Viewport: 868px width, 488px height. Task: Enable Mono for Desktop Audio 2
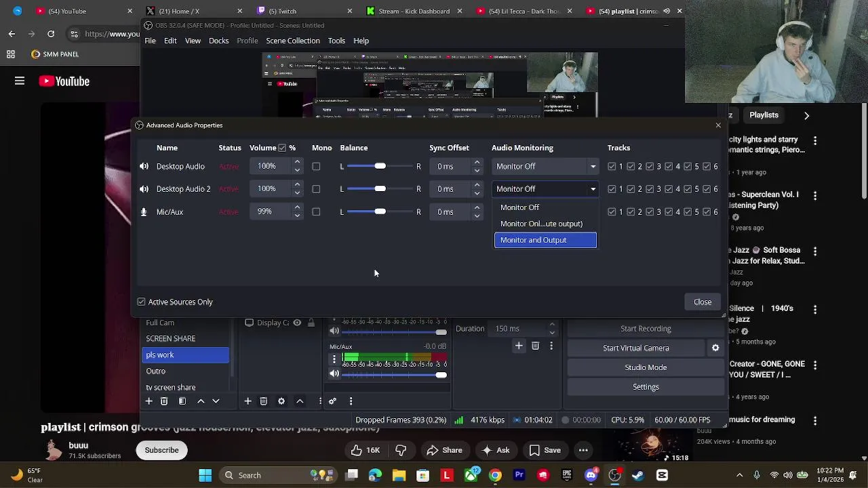tap(316, 189)
